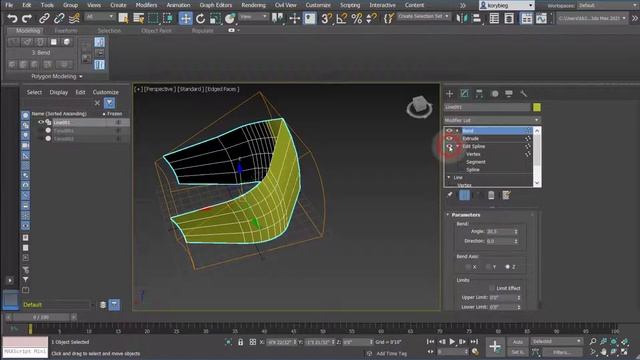The width and height of the screenshot is (640, 360).
Task: Open the Graph Editors menu
Action: (216, 5)
